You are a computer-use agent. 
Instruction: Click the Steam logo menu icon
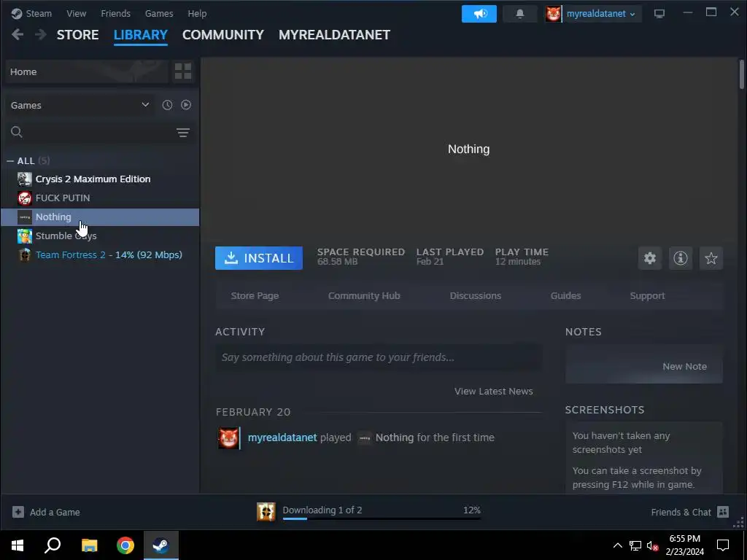(x=17, y=13)
